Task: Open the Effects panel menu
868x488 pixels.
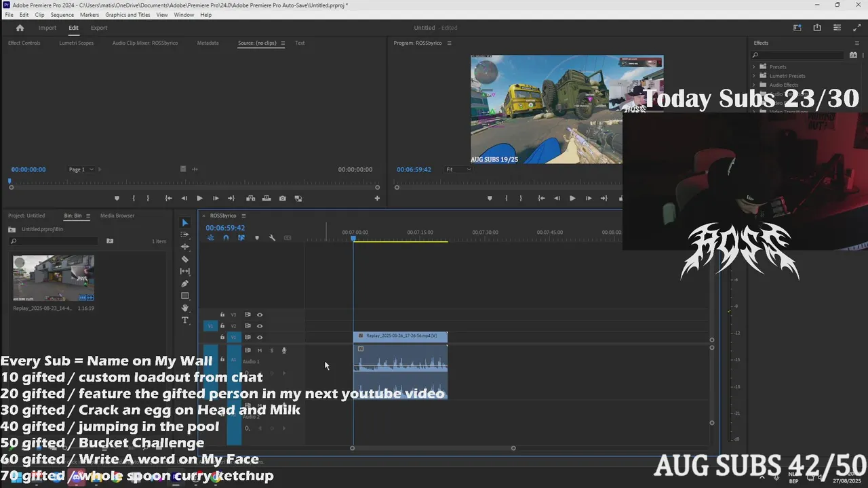Action: [856, 43]
